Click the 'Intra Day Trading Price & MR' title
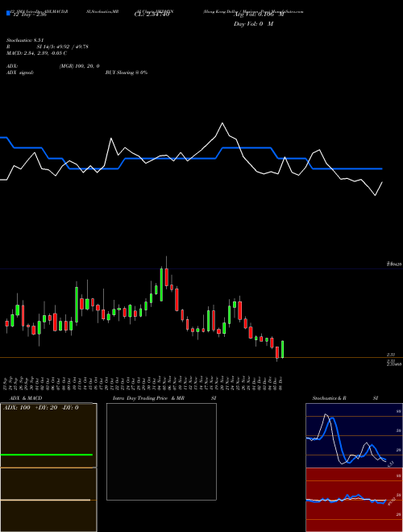The image size is (403, 532). tap(148, 398)
